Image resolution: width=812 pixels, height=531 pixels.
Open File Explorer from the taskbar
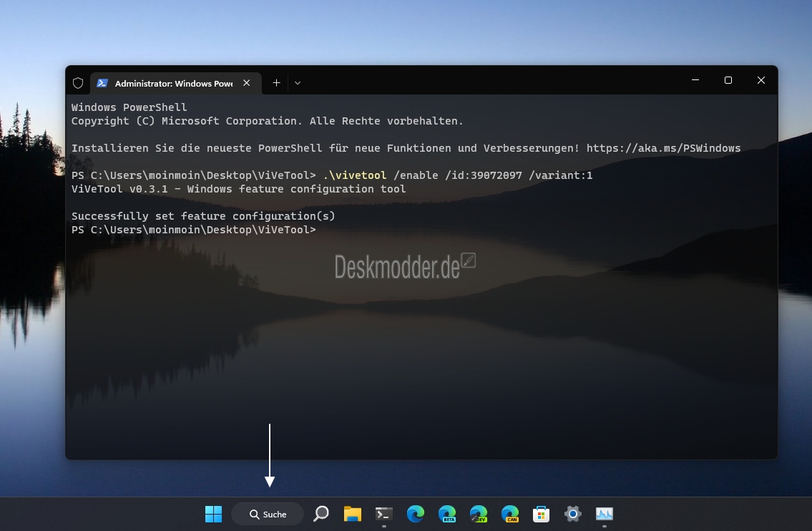[x=353, y=514]
